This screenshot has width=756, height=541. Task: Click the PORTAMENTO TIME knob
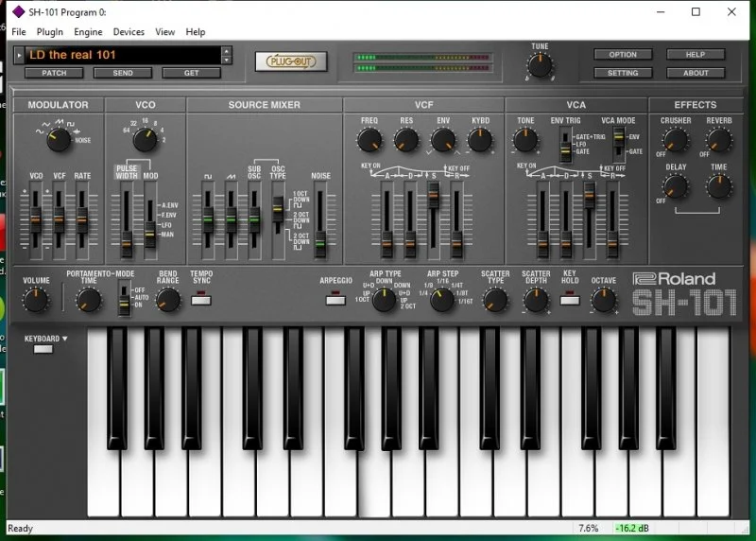tap(89, 300)
